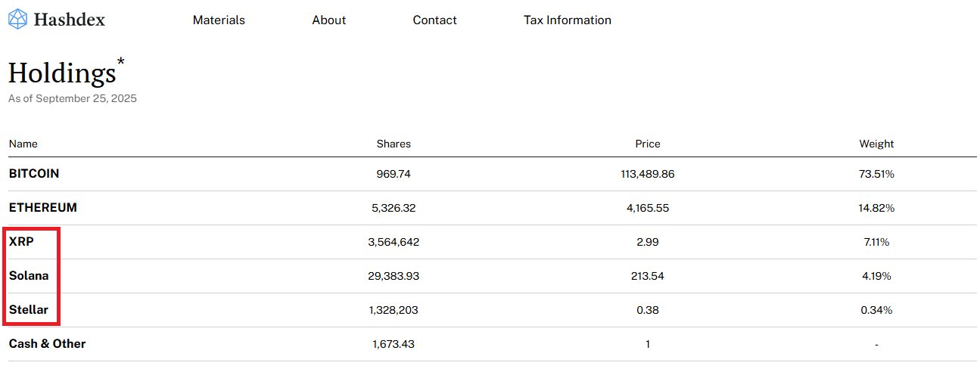The height and width of the screenshot is (372, 980).
Task: Open the Contact page link
Action: (x=434, y=20)
